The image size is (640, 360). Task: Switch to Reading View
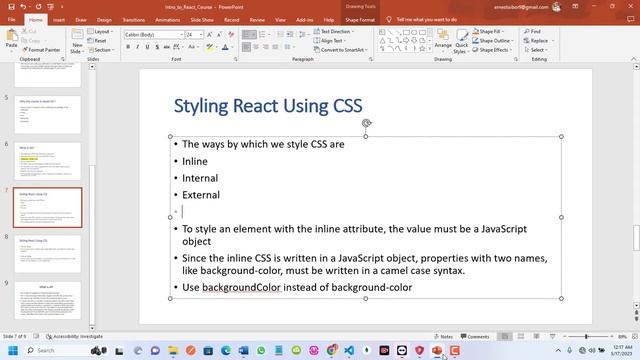pyautogui.click(x=536, y=336)
